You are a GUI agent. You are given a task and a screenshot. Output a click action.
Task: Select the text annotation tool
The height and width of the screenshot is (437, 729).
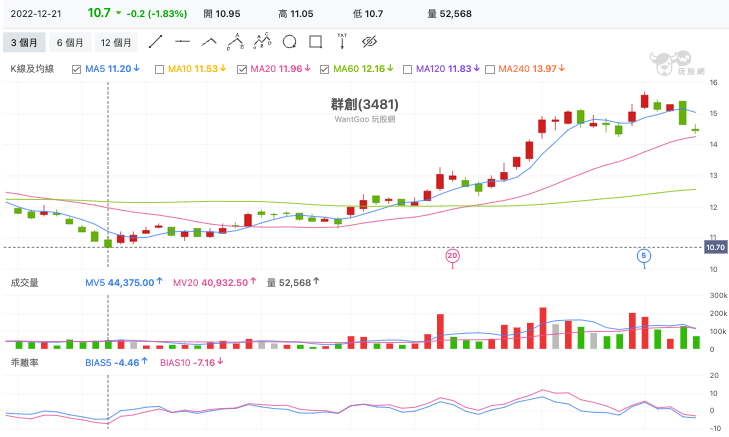pos(342,41)
